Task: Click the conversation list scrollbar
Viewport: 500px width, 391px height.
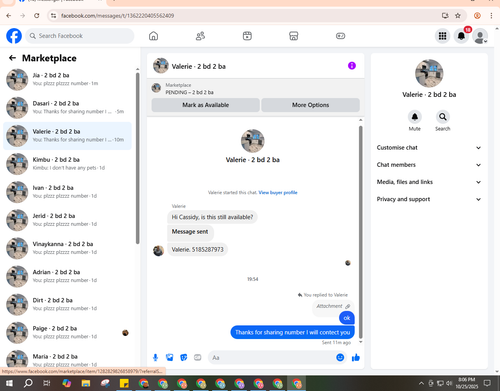Action: pyautogui.click(x=137, y=158)
